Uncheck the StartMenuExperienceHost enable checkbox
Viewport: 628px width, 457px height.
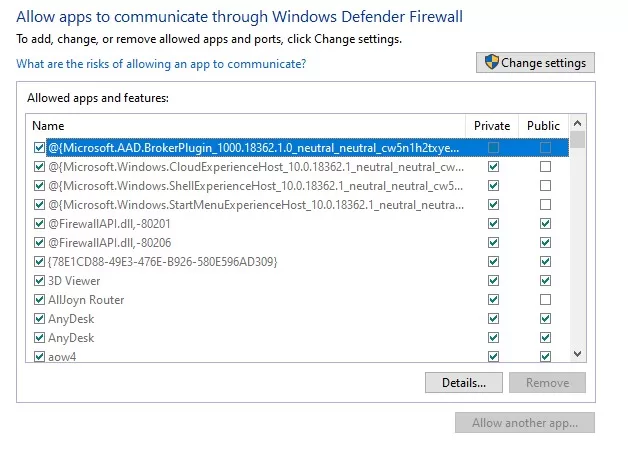point(39,205)
